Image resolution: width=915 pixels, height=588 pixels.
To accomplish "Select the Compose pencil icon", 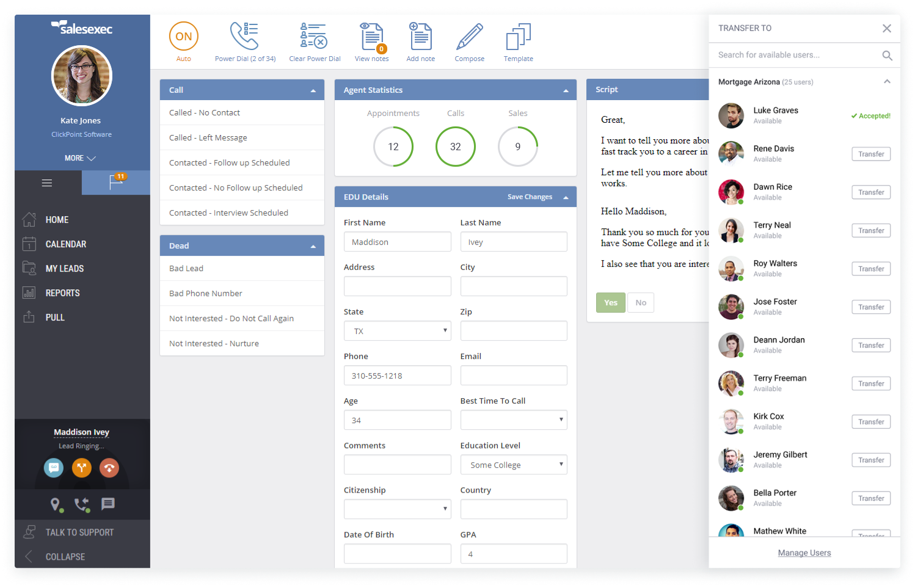I will 469,35.
